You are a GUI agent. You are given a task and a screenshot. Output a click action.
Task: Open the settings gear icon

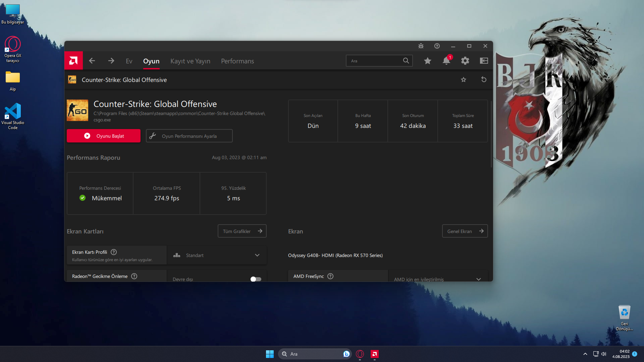[465, 61]
